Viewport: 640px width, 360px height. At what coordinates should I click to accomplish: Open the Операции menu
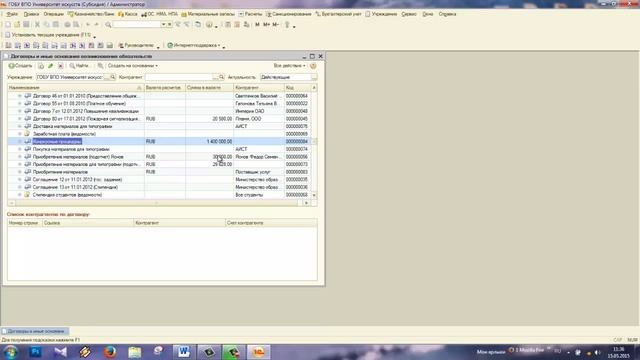[53, 14]
